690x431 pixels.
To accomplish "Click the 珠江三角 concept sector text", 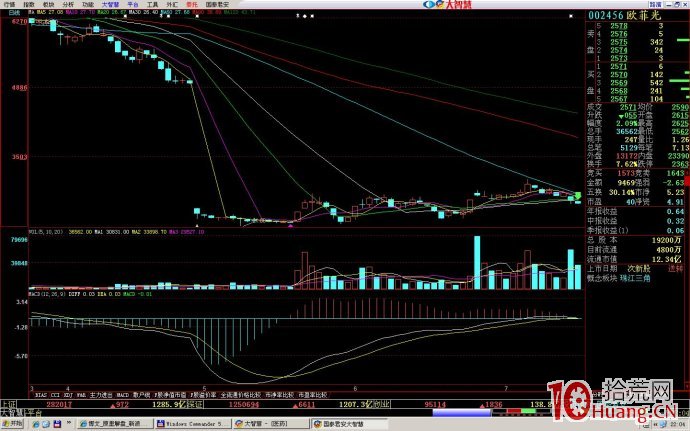I will pos(635,278).
